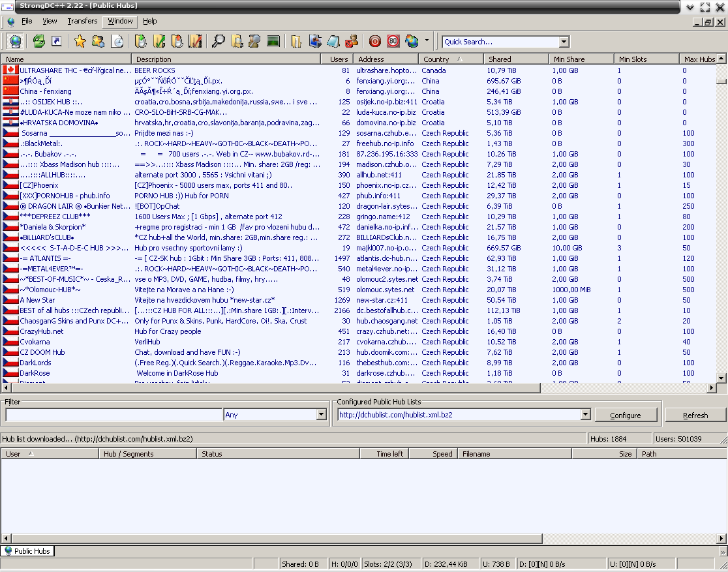Open Favorite Hubs via the yellow star icon
Screen dimensions: 728x572
coord(80,42)
